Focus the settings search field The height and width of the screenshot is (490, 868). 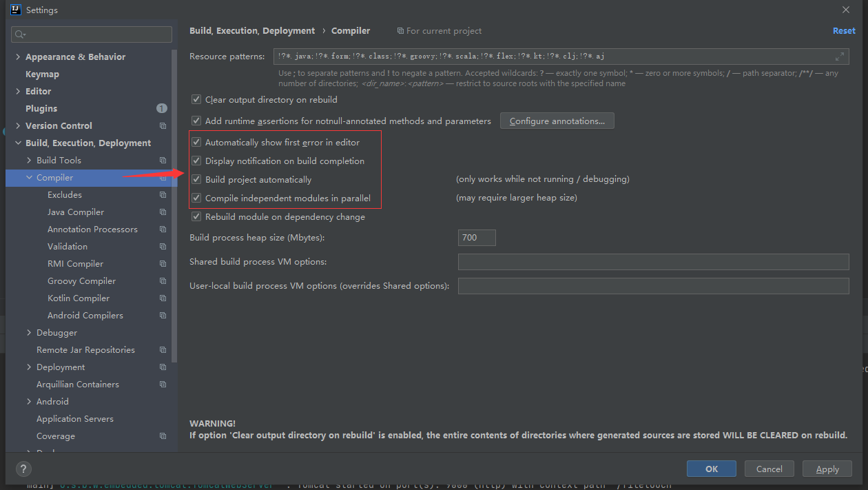[92, 34]
